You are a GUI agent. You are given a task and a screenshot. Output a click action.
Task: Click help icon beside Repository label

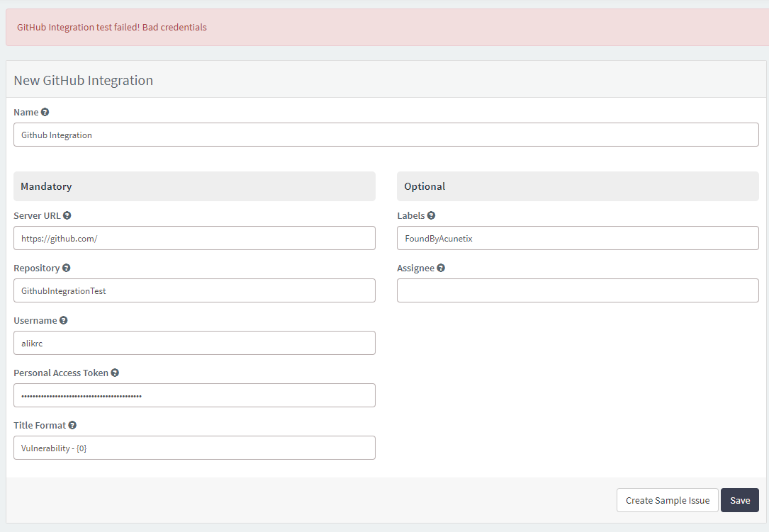pos(66,268)
